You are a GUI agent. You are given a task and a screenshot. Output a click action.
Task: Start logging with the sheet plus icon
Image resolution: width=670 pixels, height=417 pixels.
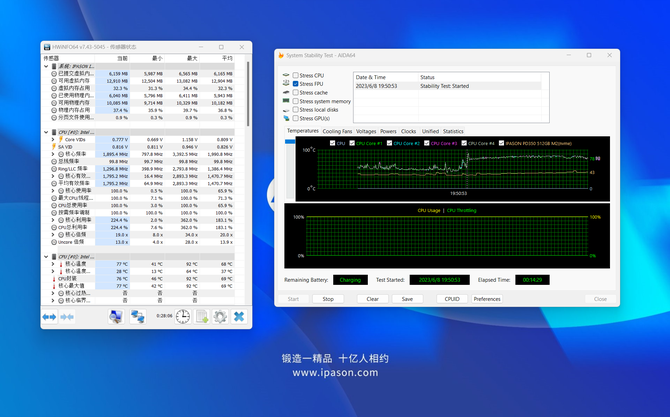(202, 317)
